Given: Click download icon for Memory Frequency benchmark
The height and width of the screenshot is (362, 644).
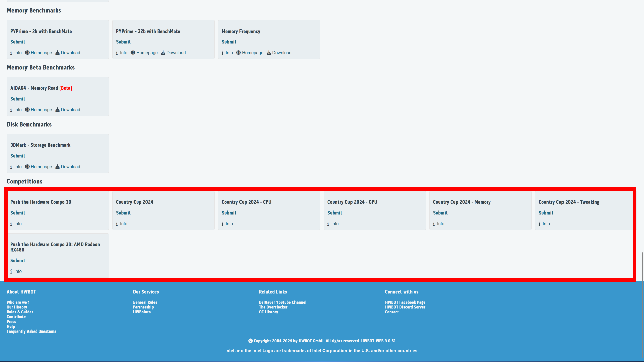Looking at the screenshot, I should (x=269, y=53).
